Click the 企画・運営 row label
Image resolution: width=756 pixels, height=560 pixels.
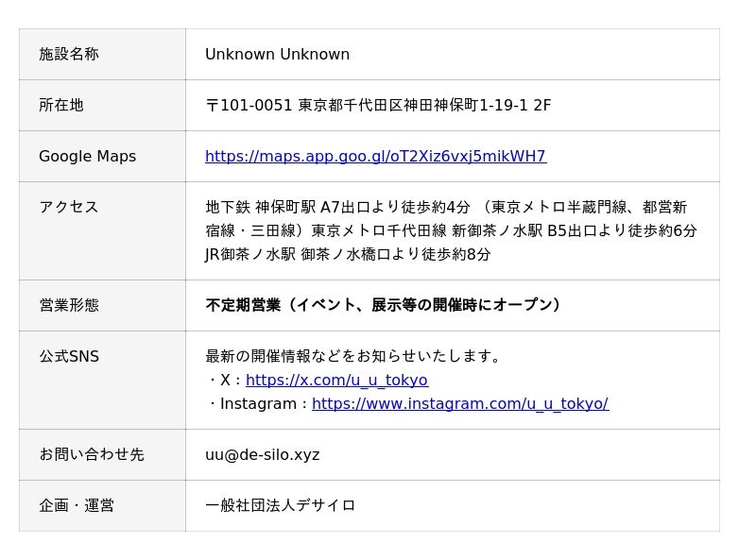tap(77, 506)
